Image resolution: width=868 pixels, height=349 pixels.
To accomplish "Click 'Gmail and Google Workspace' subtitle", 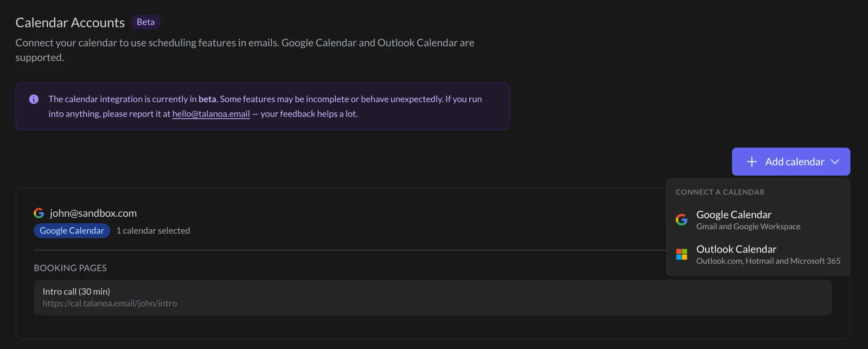I will [748, 227].
